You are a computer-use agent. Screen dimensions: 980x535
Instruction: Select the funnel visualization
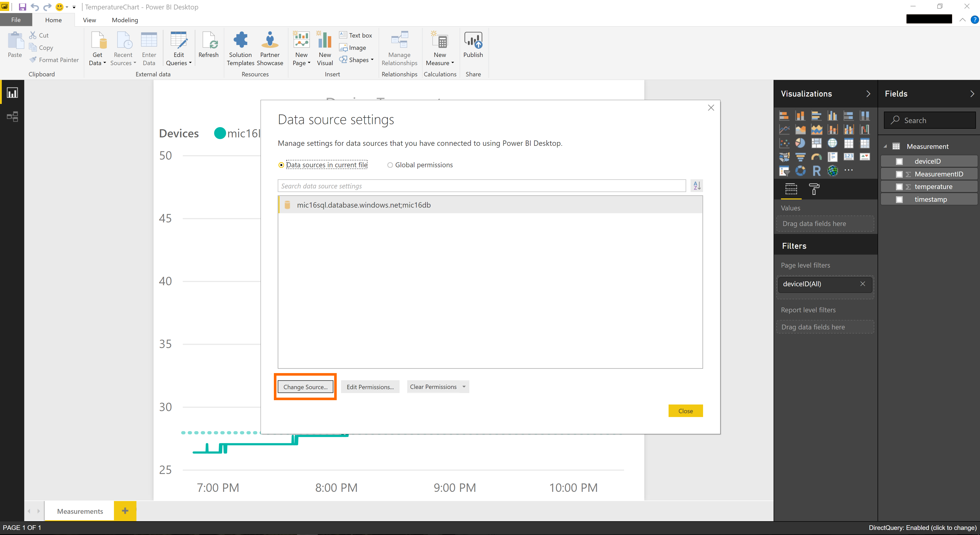pos(800,157)
